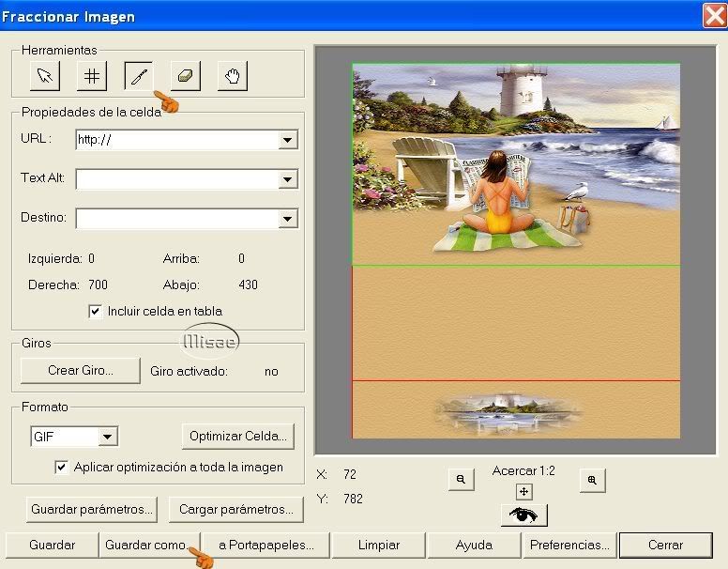Click the Limpiar button
Screen dimensions: 728x569
379,545
